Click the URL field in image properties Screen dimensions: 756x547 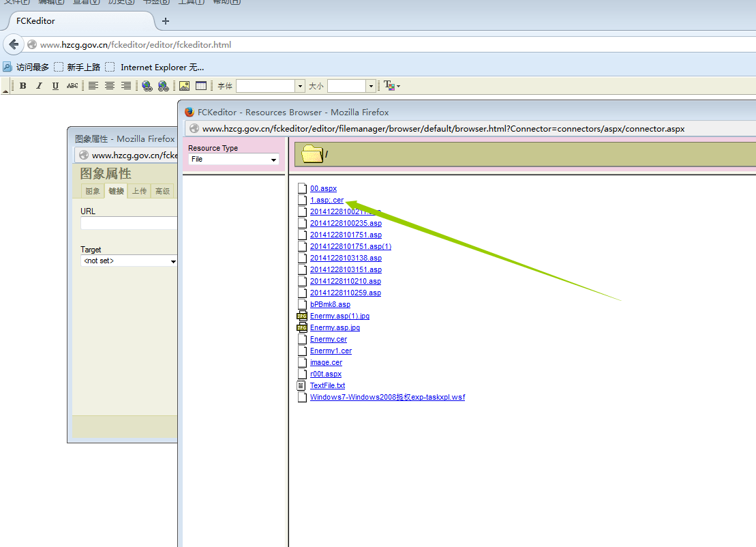[129, 223]
